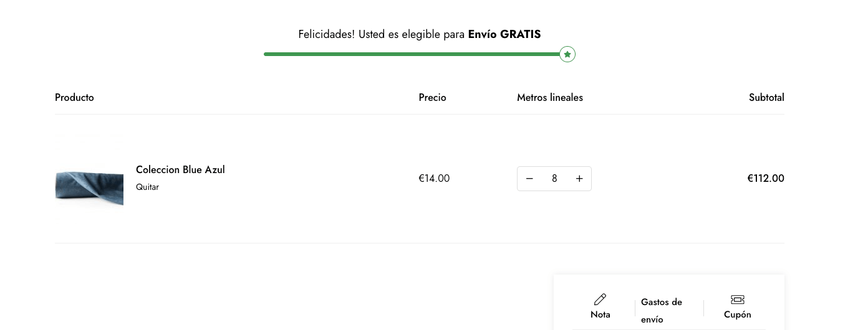Click the coupon ticket icon
The width and height of the screenshot is (868, 330).
tap(738, 299)
